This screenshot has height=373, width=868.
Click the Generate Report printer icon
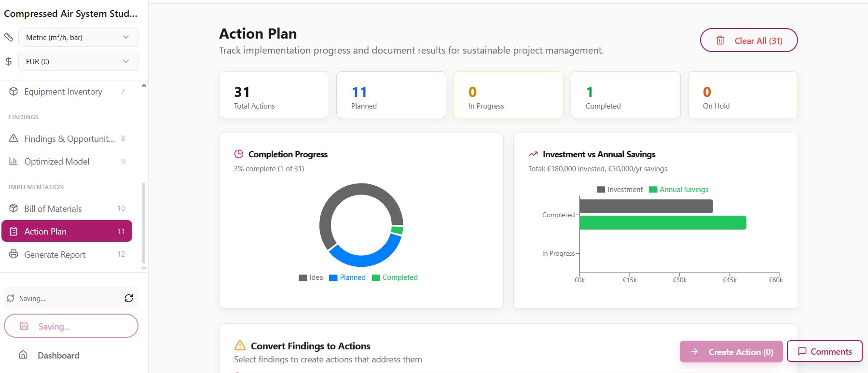14,254
